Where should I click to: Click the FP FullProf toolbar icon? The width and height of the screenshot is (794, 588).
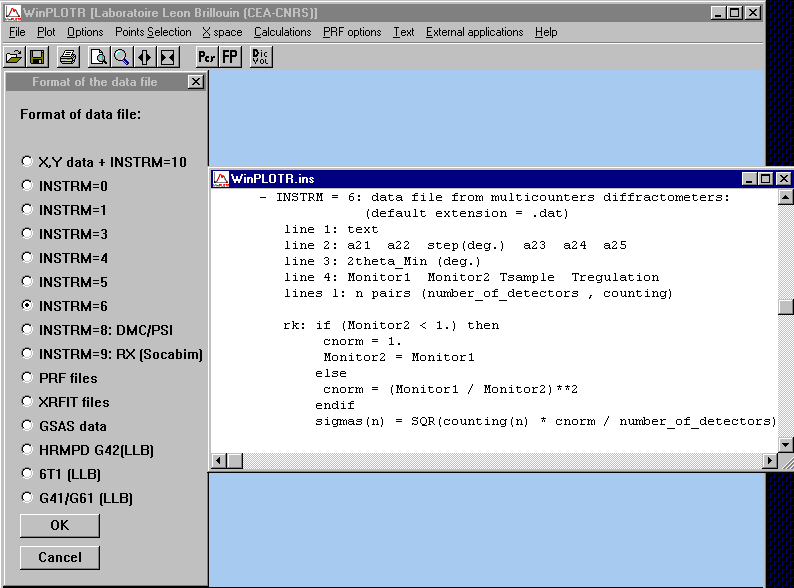(x=230, y=57)
